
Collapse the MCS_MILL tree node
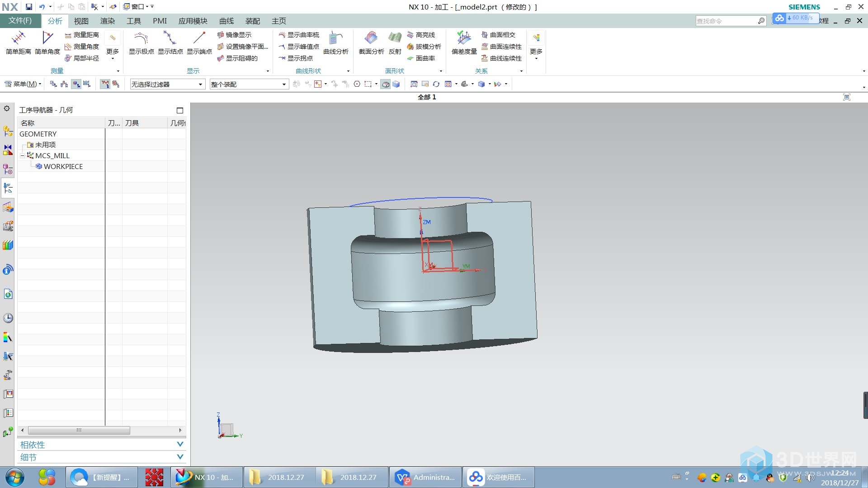(x=22, y=155)
